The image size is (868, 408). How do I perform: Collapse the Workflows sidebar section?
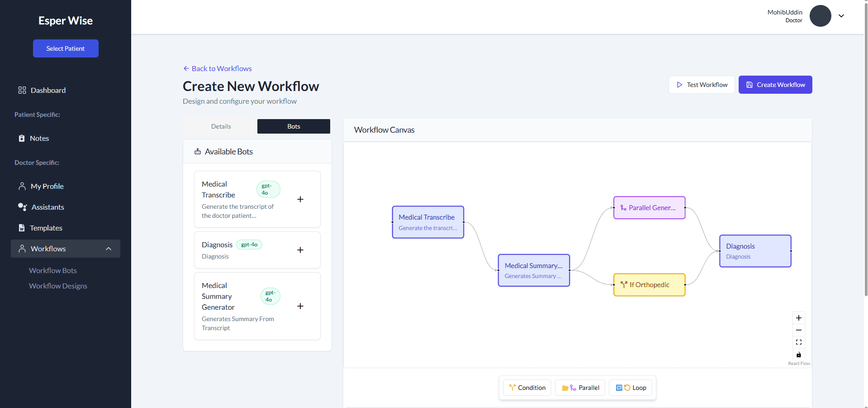[108, 249]
